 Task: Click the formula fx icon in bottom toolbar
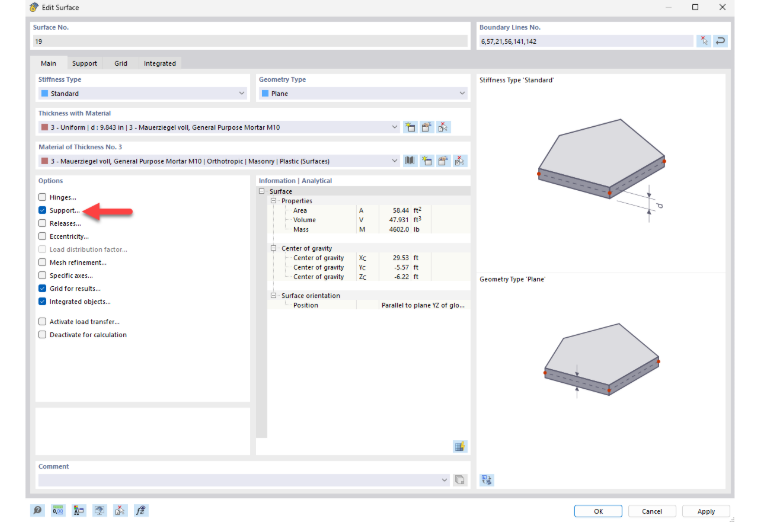(141, 510)
